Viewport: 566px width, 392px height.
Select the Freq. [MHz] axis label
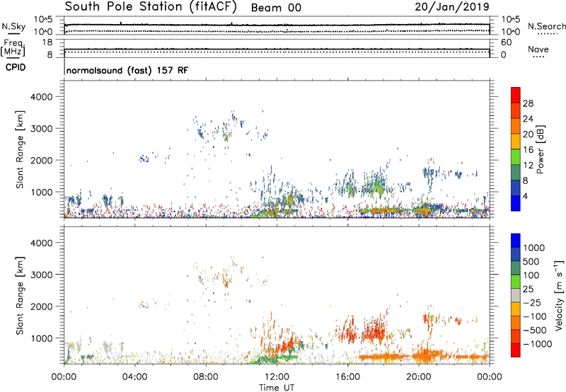click(13, 48)
